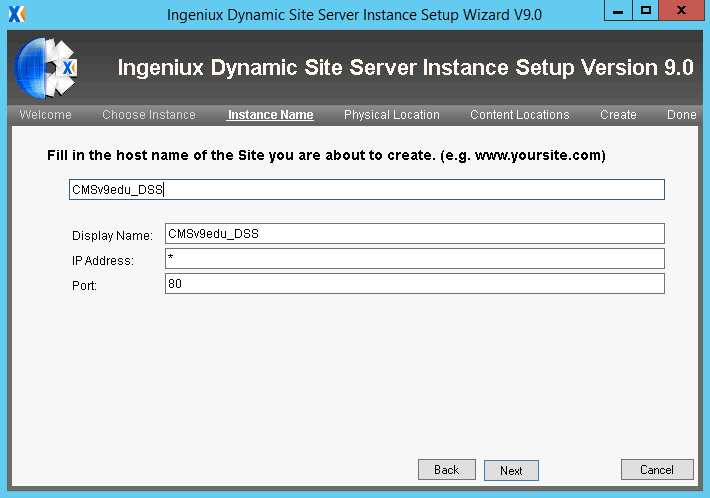The image size is (710, 498).
Task: Go to the Welcome step
Action: coord(45,115)
